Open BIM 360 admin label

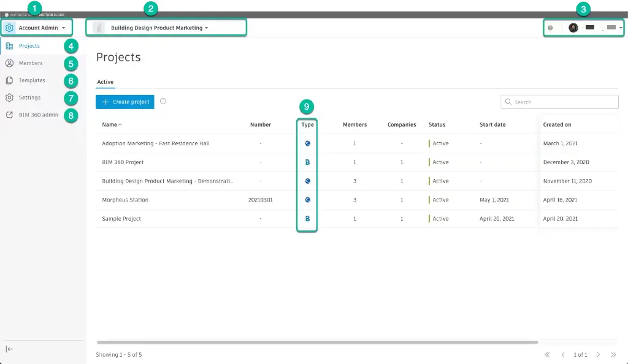(x=39, y=115)
